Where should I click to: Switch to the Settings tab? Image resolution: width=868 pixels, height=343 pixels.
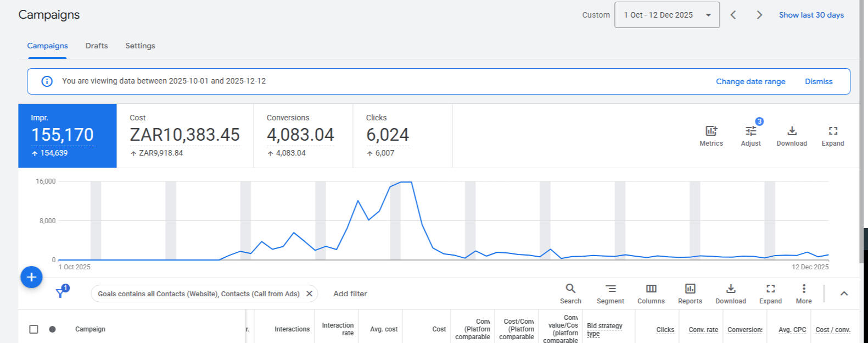tap(140, 46)
